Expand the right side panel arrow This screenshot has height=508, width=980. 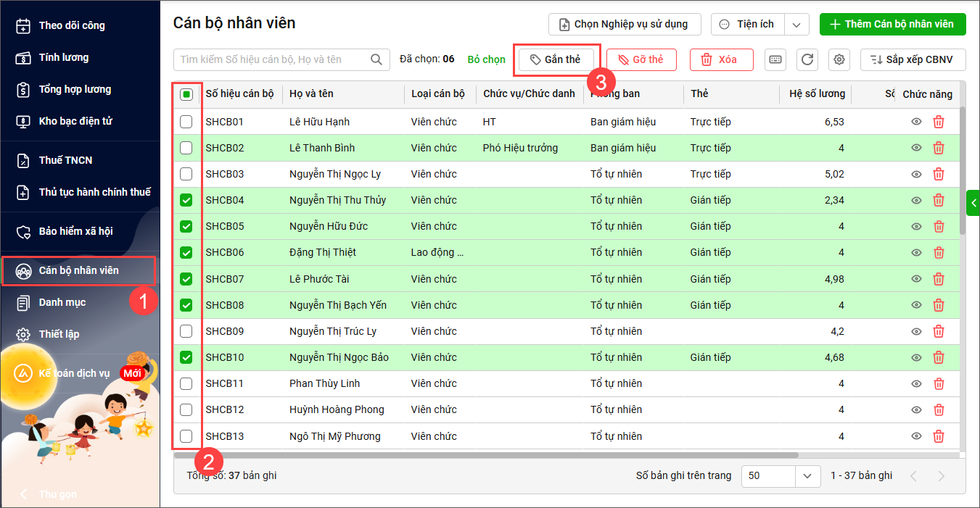point(973,203)
